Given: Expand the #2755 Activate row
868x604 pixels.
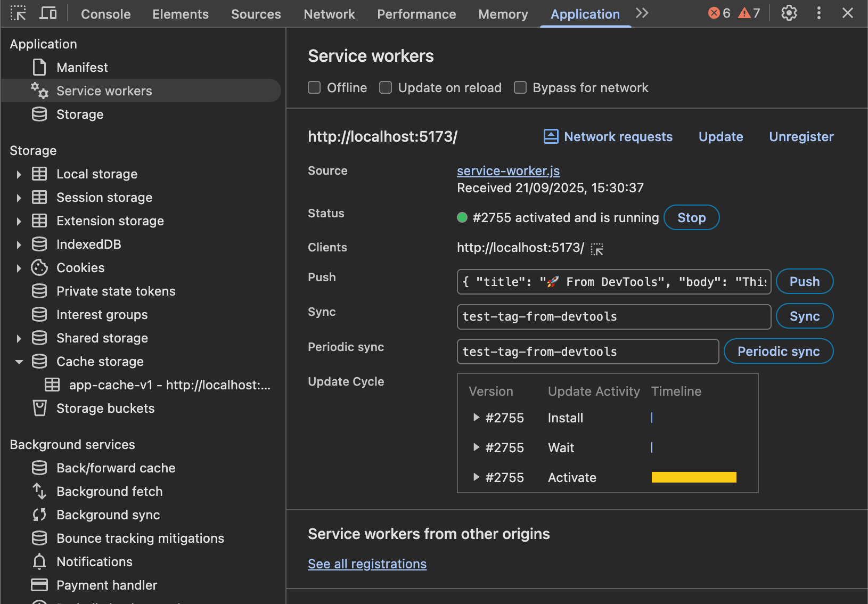Looking at the screenshot, I should (477, 477).
